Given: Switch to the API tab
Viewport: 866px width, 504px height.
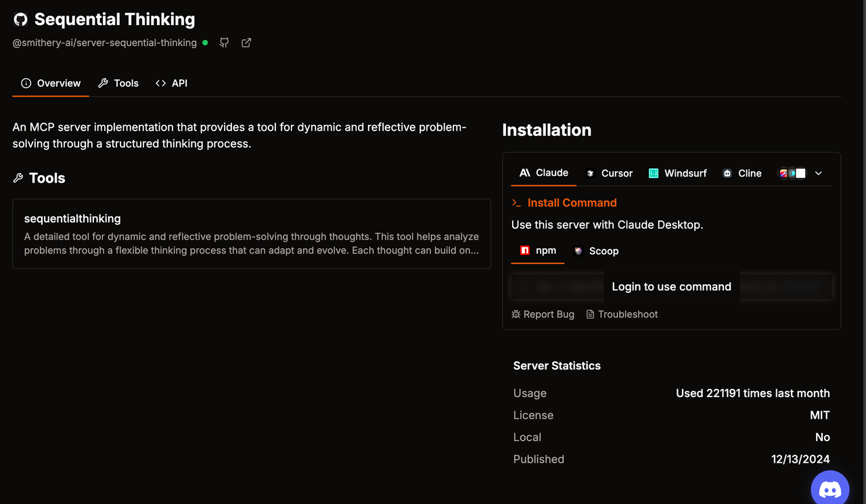Looking at the screenshot, I should click(x=171, y=83).
